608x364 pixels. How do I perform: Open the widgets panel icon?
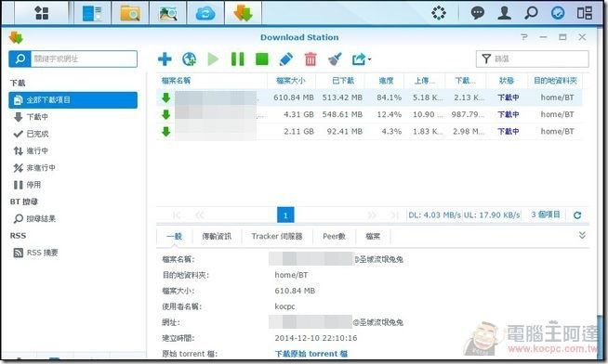[585, 13]
